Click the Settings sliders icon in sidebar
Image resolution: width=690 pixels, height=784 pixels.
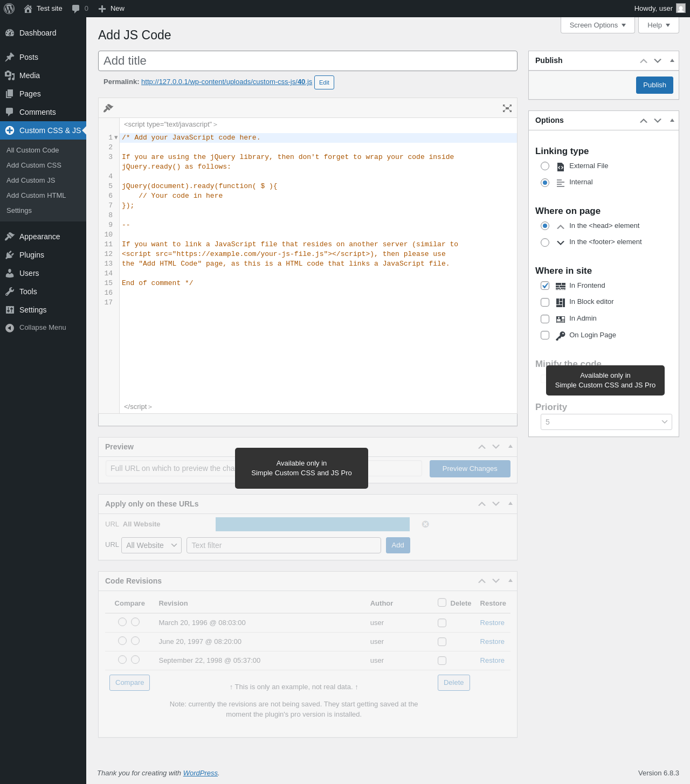(x=10, y=310)
